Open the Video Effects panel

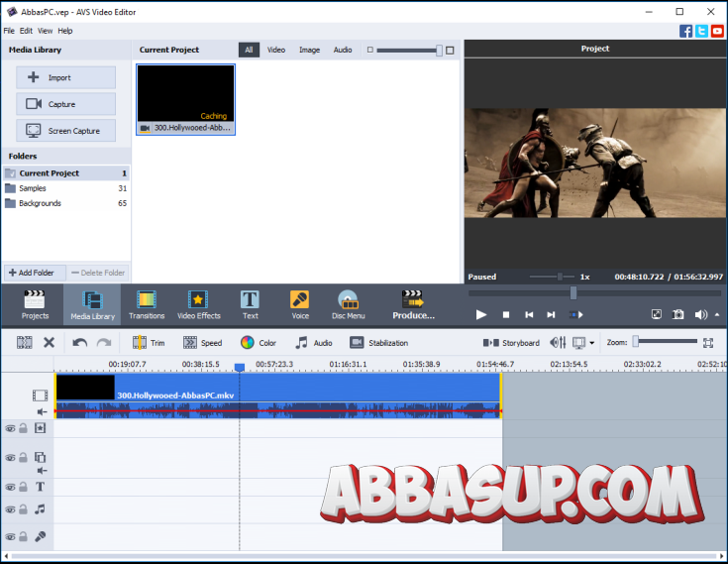tap(199, 304)
